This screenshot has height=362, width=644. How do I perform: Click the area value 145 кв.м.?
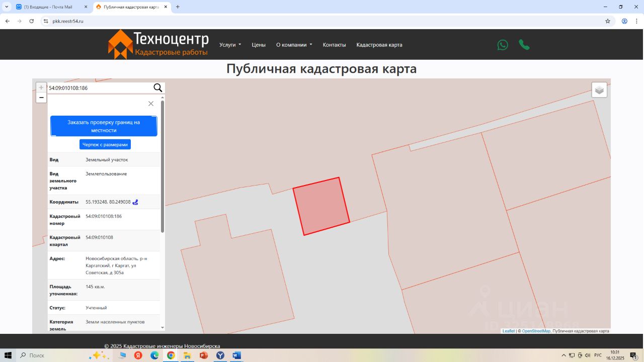tap(95, 287)
